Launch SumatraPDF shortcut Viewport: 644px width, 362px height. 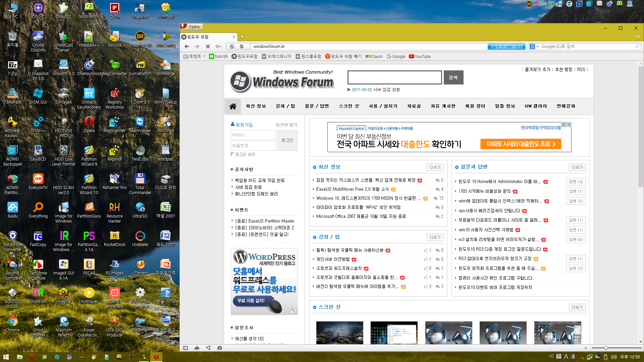pos(140,68)
